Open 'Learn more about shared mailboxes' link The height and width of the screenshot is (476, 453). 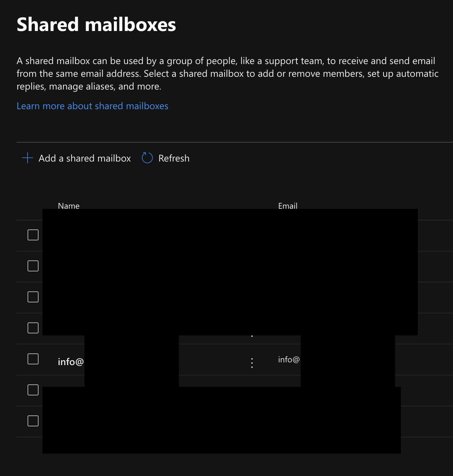[x=92, y=106]
